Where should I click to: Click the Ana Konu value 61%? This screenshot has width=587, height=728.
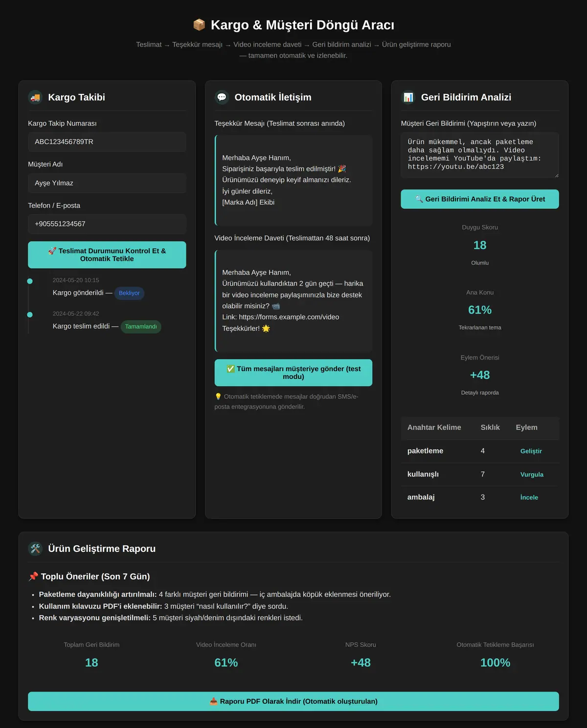[x=480, y=310]
